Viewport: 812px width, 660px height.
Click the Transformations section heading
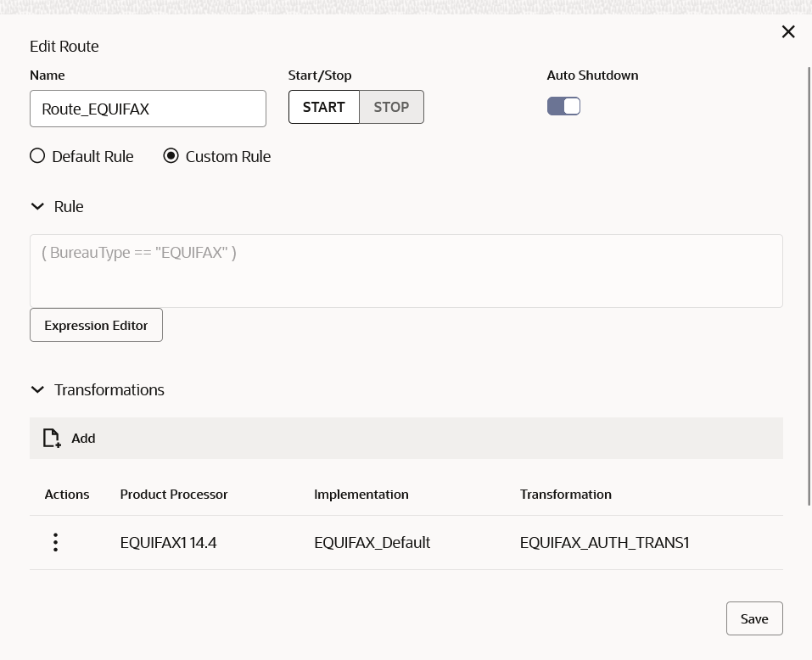tap(109, 389)
